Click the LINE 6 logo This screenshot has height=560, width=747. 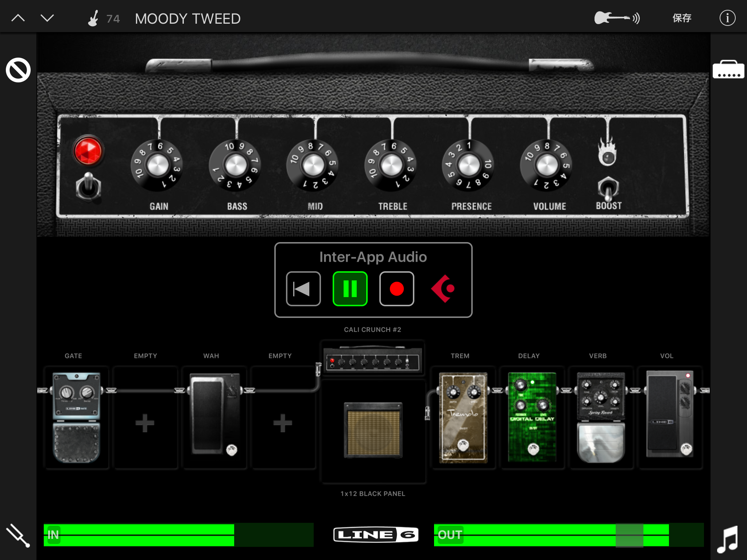pos(376,535)
